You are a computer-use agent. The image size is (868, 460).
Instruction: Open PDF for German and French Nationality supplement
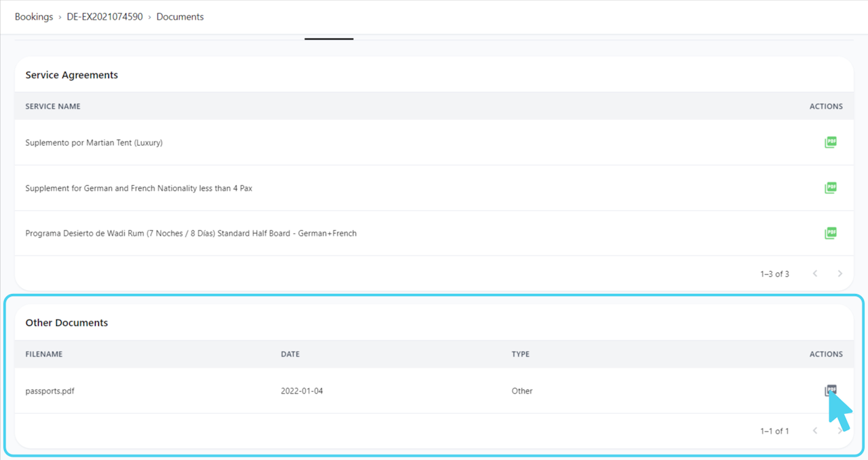pos(831,188)
